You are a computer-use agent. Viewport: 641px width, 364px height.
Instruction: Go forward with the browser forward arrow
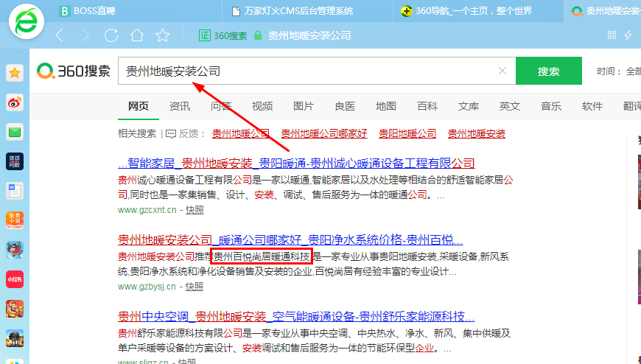[85, 35]
